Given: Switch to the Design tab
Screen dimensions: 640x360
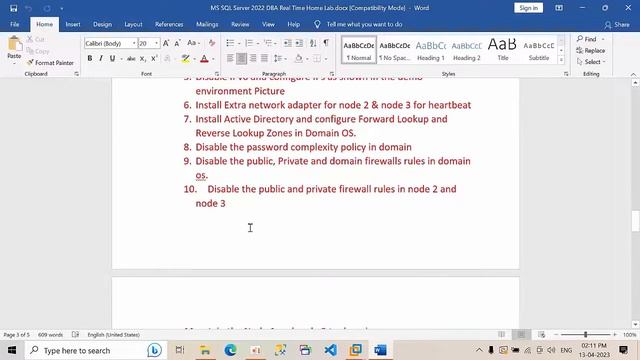Looking at the screenshot, I should point(102,24).
